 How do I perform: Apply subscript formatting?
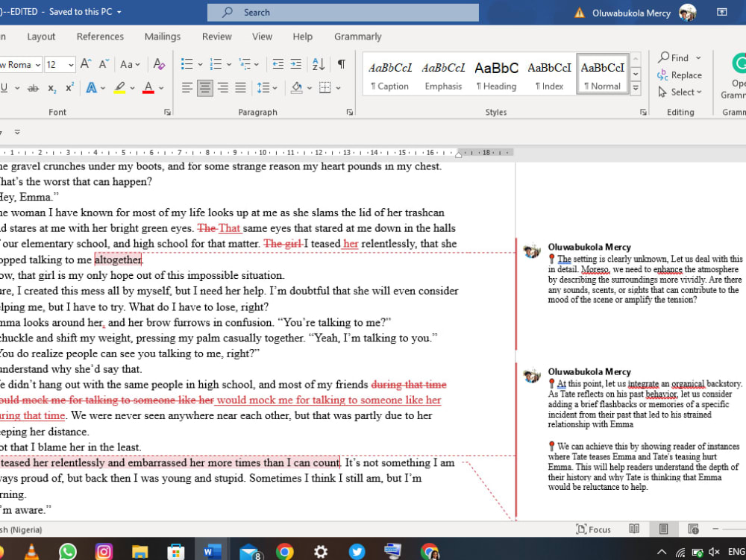(52, 87)
